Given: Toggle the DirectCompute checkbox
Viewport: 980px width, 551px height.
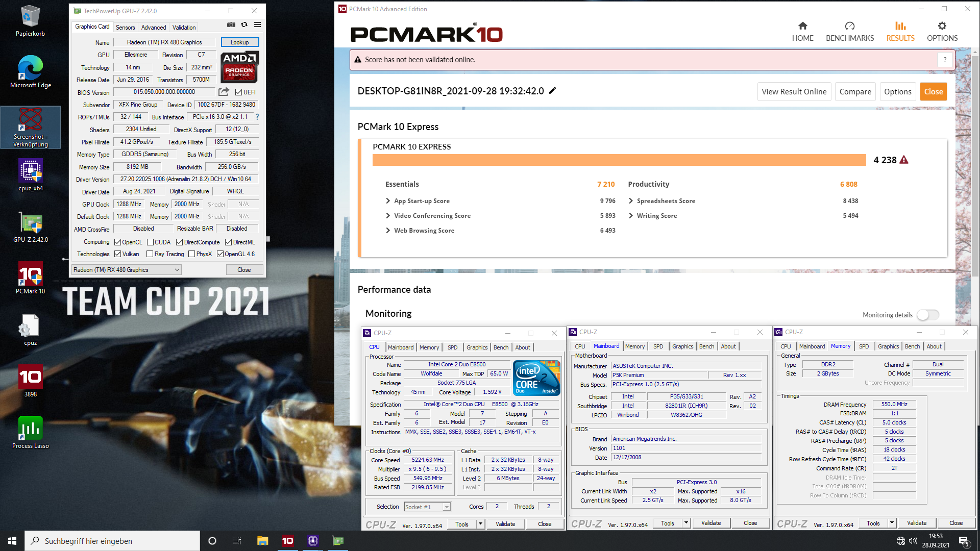Looking at the screenshot, I should [x=180, y=242].
